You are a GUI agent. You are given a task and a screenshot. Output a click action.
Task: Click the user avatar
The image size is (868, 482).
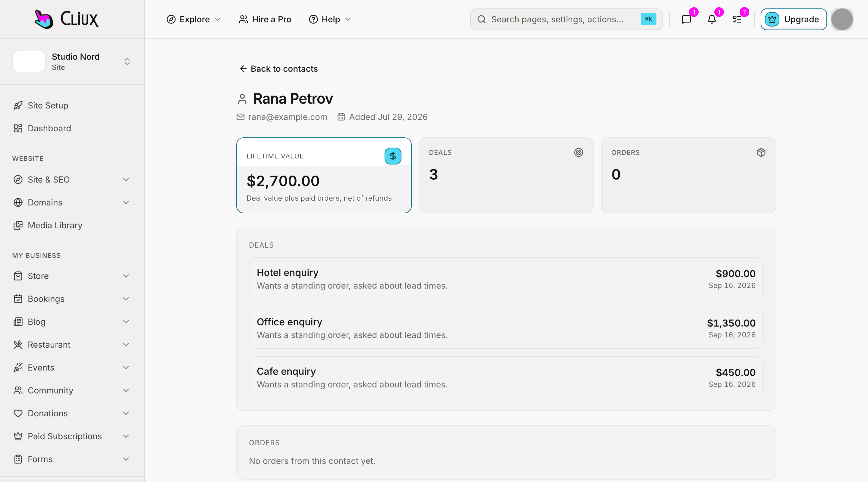(842, 19)
